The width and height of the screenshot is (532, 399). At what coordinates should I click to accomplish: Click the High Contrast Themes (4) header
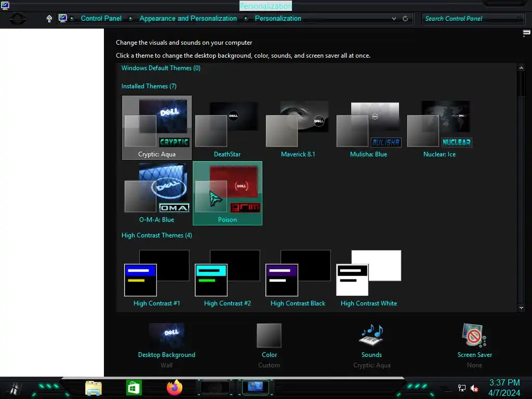pyautogui.click(x=157, y=235)
